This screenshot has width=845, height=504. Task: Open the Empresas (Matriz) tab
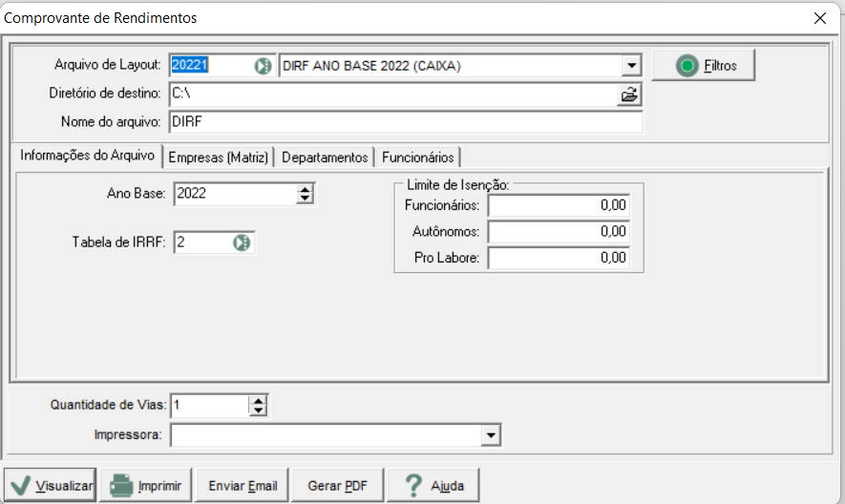[x=219, y=157]
